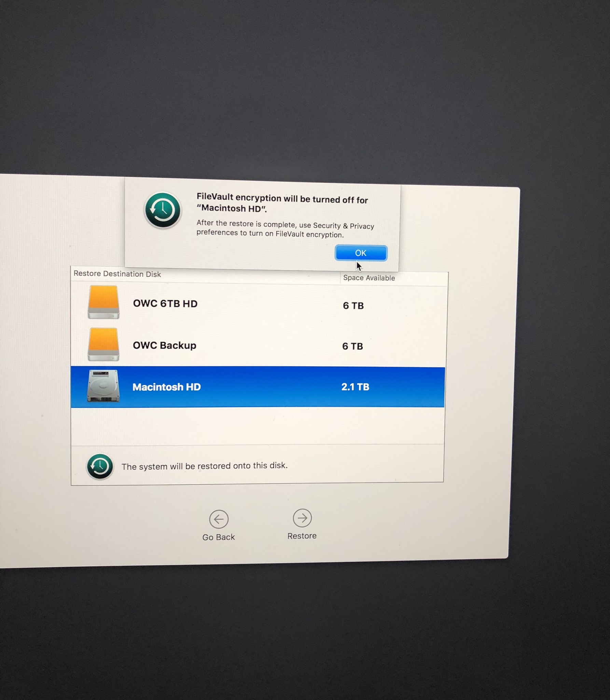Screen dimensions: 610x700
Task: Click the Time Machine icon beside restore message
Action: [x=100, y=466]
